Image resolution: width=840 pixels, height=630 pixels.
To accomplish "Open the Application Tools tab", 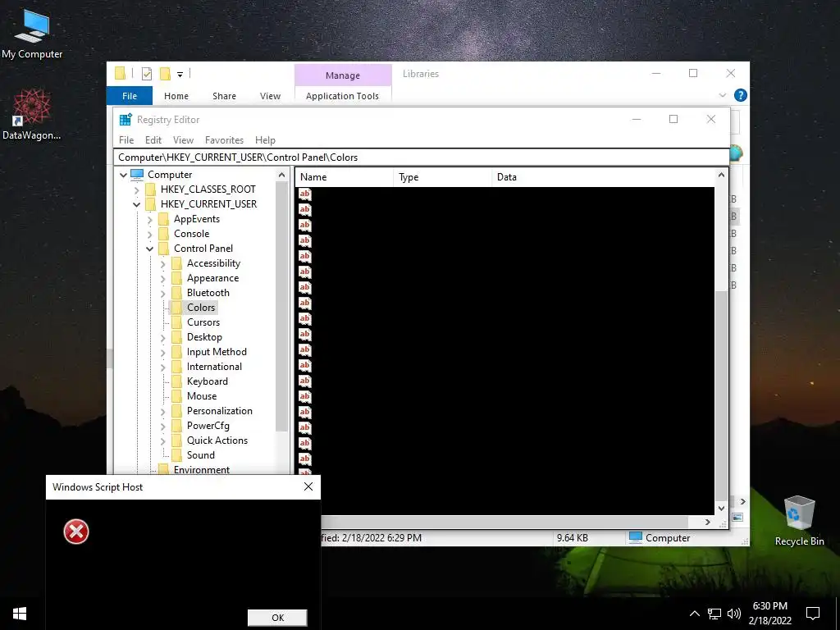I will pyautogui.click(x=342, y=96).
